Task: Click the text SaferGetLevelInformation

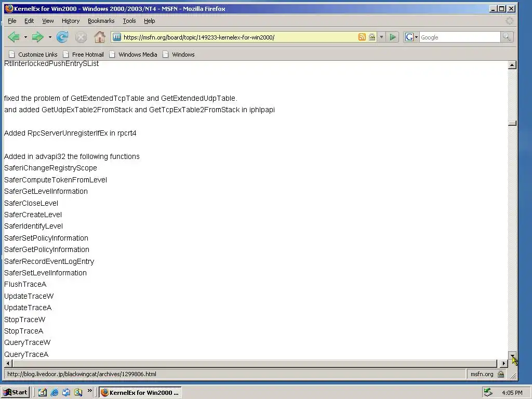Action: (x=46, y=191)
